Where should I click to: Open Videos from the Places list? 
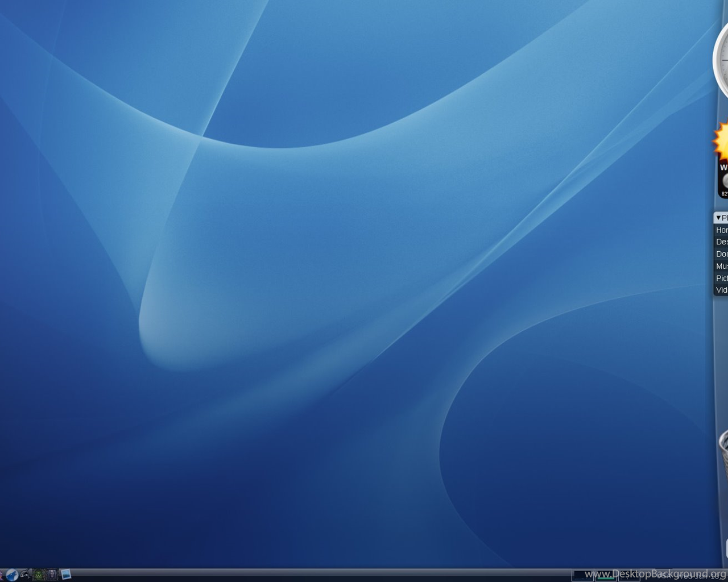722,290
